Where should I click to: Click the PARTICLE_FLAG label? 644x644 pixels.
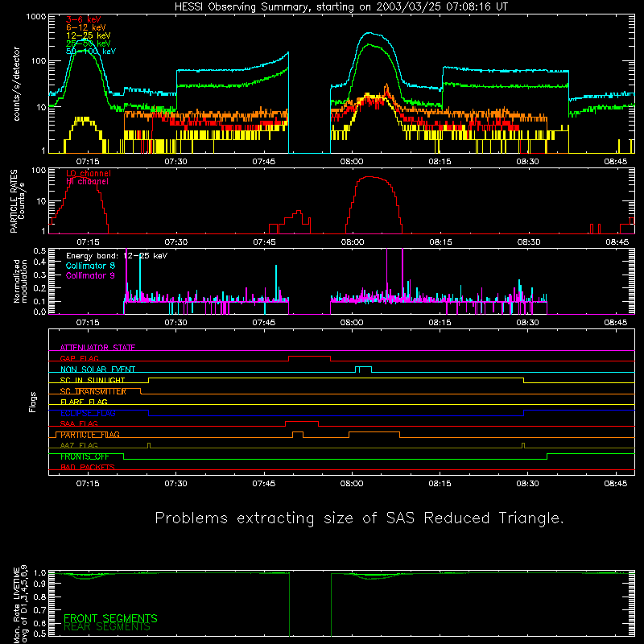pyautogui.click(x=90, y=435)
